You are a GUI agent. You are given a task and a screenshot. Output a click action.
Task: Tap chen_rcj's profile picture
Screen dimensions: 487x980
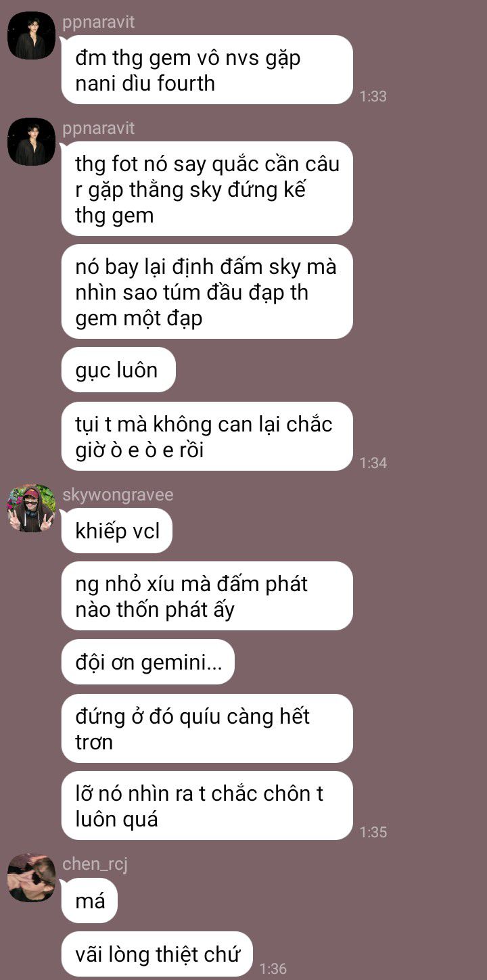tap(31, 877)
